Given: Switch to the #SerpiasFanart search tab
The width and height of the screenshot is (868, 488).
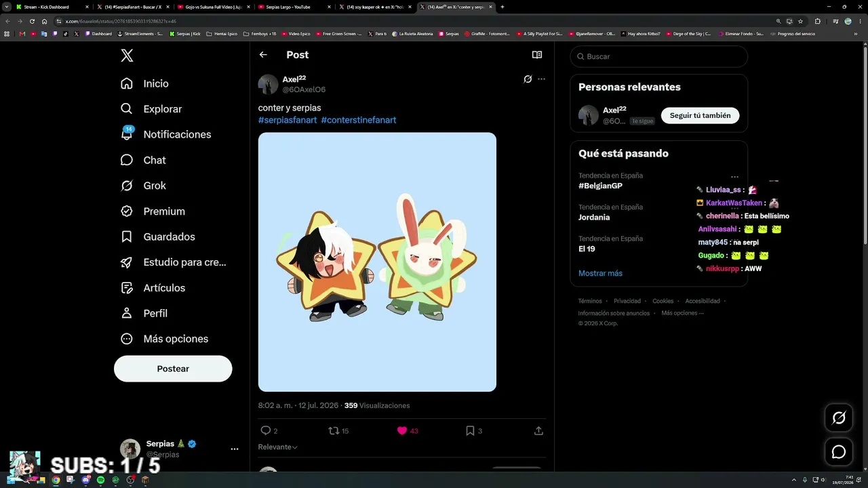Looking at the screenshot, I should click(132, 7).
